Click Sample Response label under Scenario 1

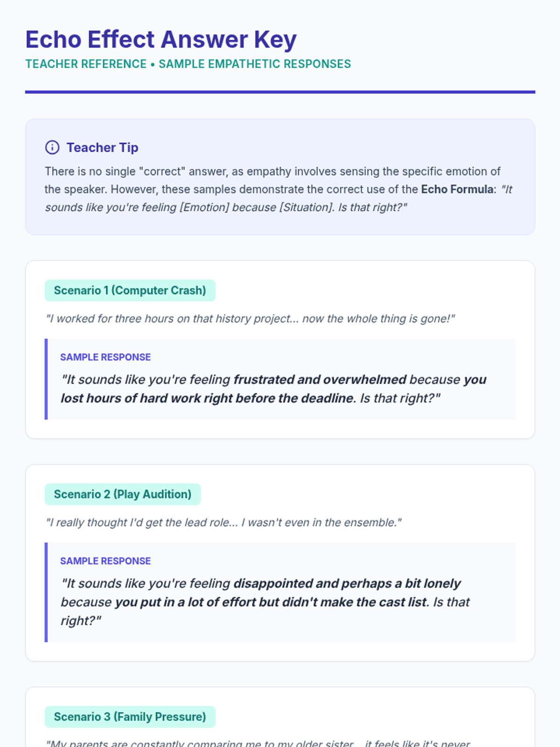tap(105, 357)
